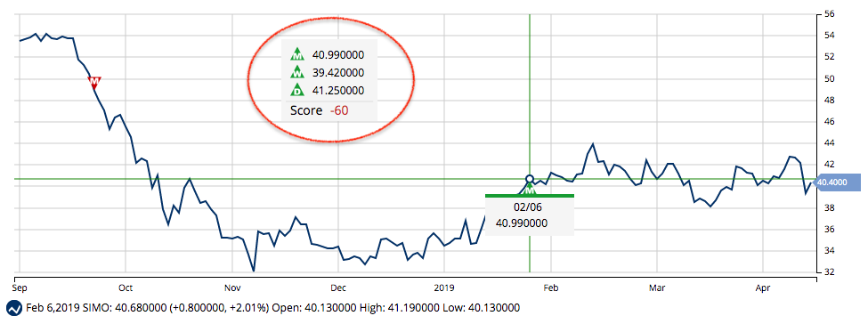Click the white crosshair circle on the price line

point(530,178)
